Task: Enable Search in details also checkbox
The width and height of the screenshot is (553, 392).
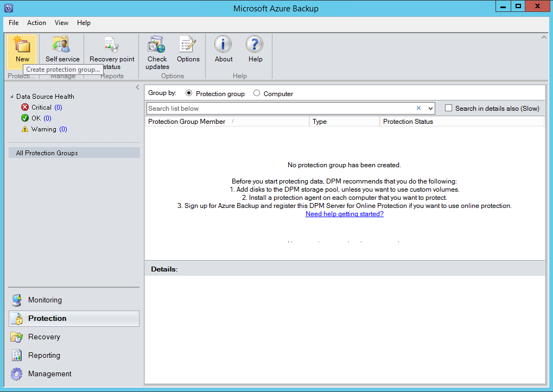Action: [x=448, y=108]
